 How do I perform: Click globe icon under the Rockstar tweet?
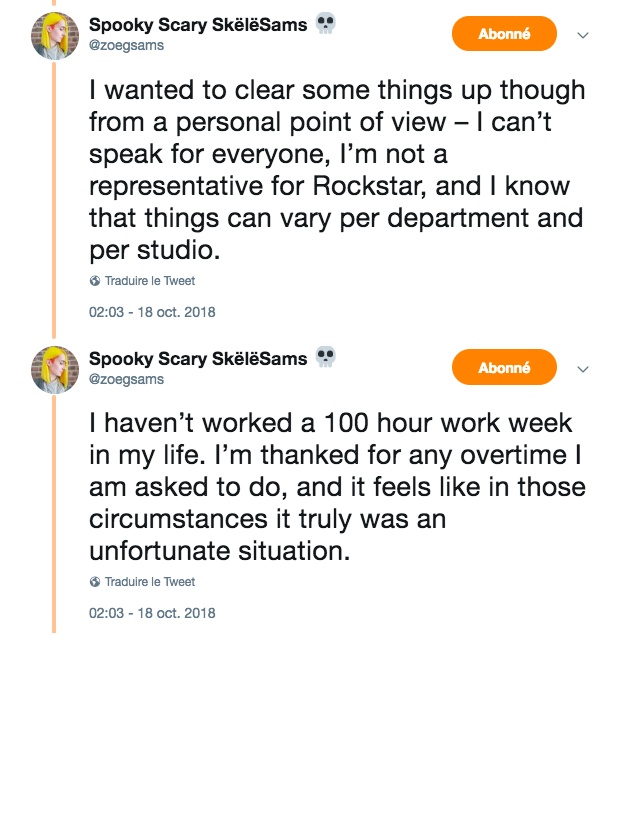click(95, 281)
